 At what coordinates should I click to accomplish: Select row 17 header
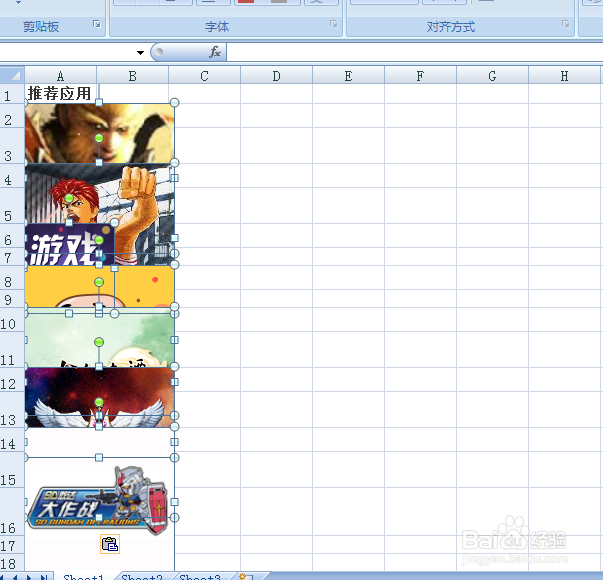[x=12, y=545]
